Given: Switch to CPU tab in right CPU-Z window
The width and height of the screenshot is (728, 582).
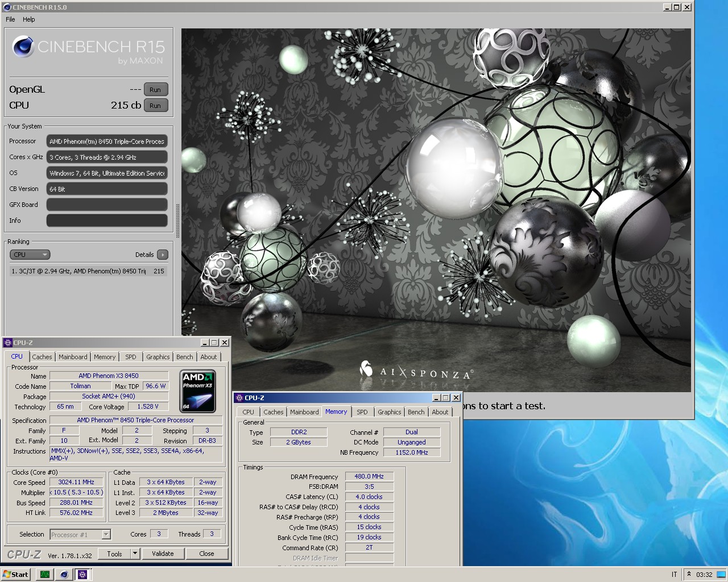Looking at the screenshot, I should pyautogui.click(x=249, y=412).
